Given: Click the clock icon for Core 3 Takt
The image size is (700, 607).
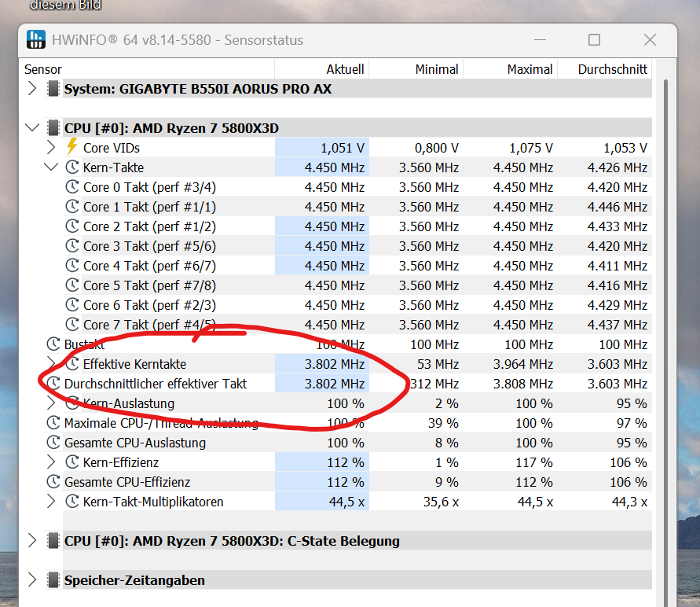Looking at the screenshot, I should (71, 245).
